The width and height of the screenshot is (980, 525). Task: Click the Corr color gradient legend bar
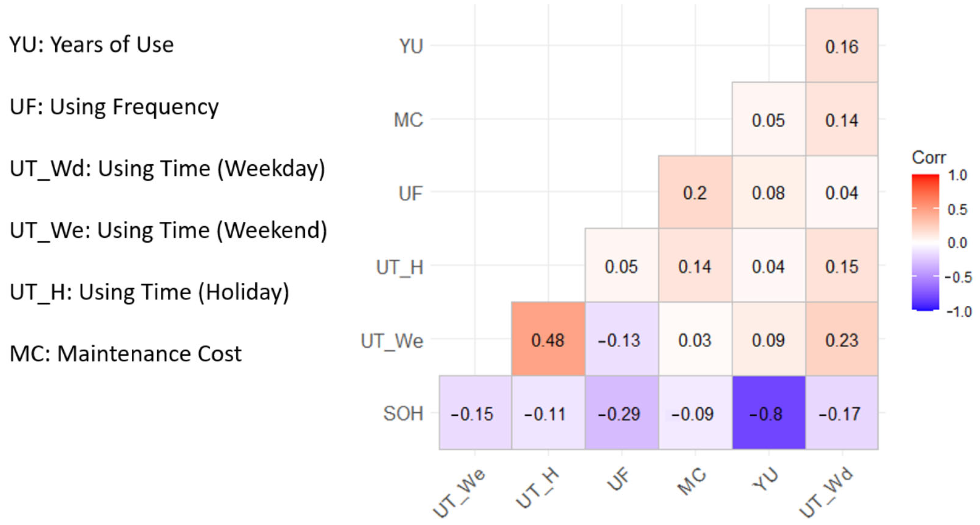pyautogui.click(x=925, y=242)
